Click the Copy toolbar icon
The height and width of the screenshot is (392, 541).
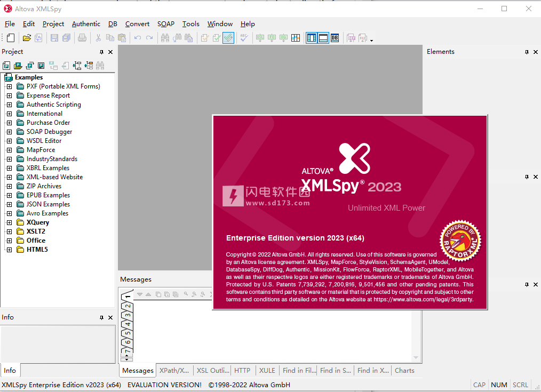pyautogui.click(x=110, y=37)
